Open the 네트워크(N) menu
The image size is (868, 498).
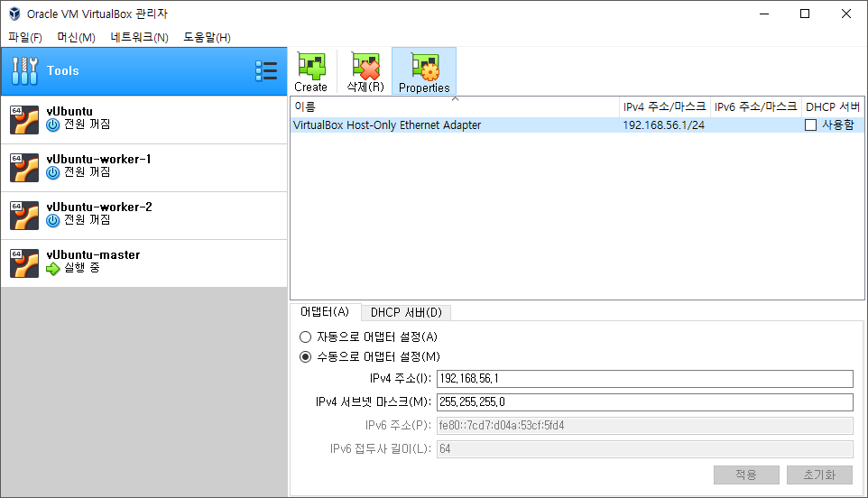pyautogui.click(x=140, y=38)
